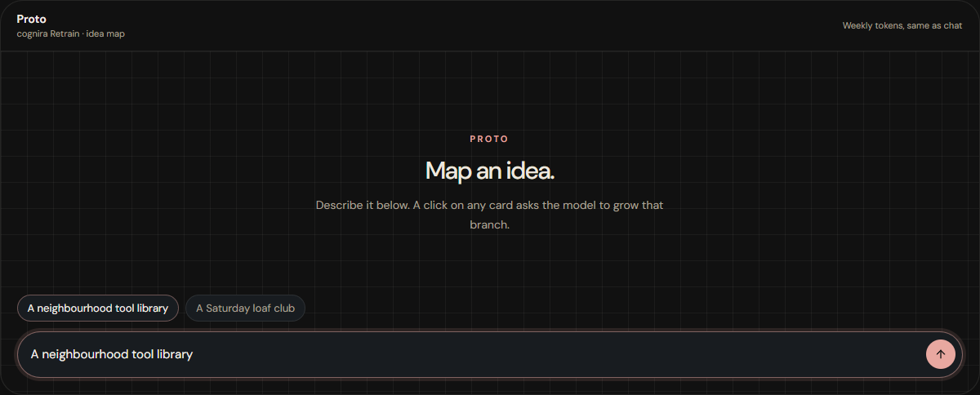
Task: Click the 'Describe it below' helper paragraph
Action: tap(490, 215)
